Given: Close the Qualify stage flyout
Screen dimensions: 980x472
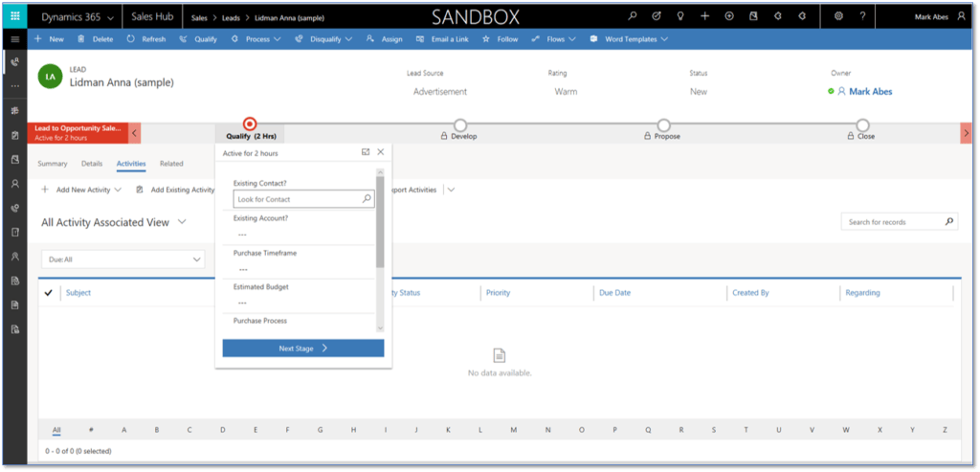Looking at the screenshot, I should click(381, 152).
